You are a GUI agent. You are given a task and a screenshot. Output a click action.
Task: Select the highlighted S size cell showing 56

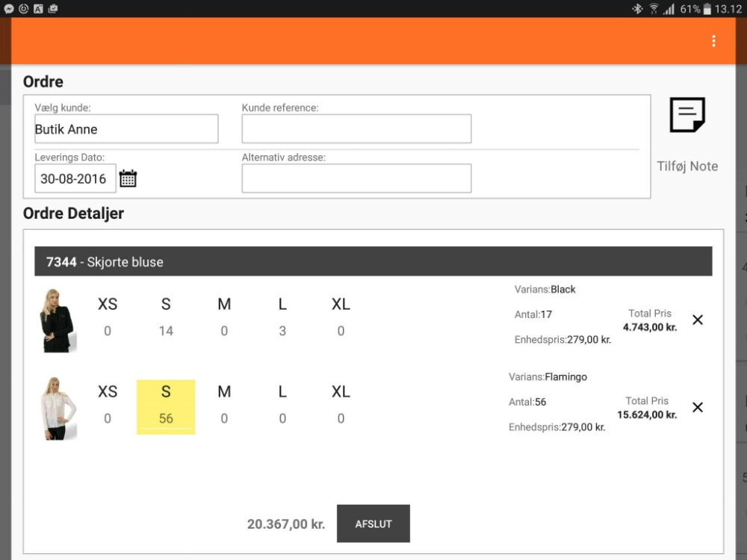point(166,406)
